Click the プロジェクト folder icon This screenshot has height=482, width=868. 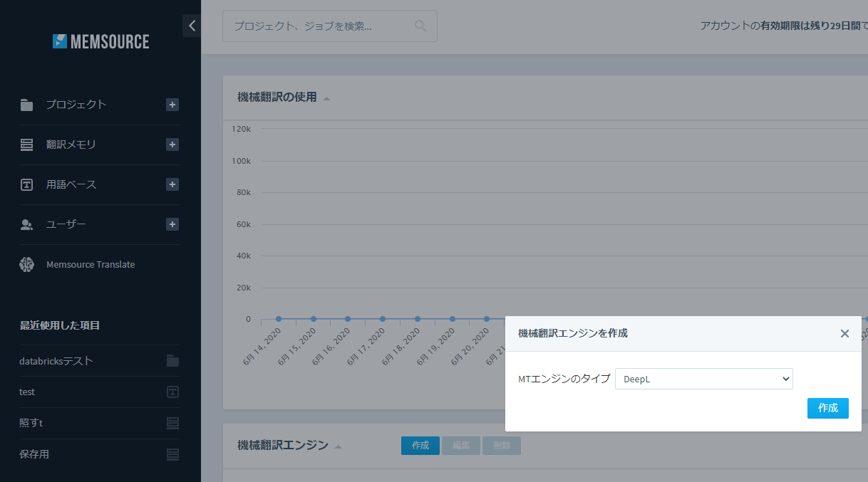(x=27, y=105)
